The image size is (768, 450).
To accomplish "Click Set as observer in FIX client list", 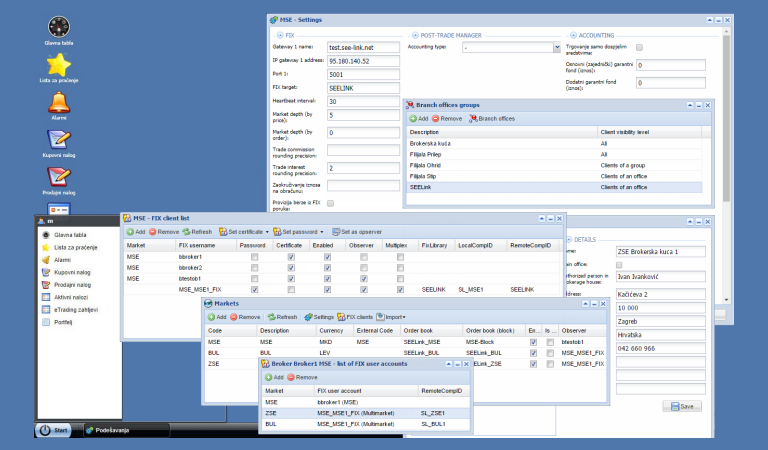I will [x=357, y=232].
